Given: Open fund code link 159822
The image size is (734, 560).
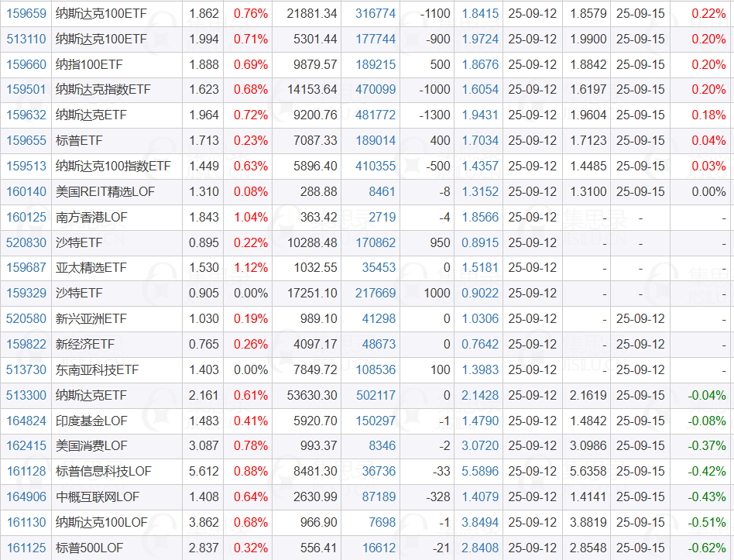Looking at the screenshot, I should (x=26, y=344).
